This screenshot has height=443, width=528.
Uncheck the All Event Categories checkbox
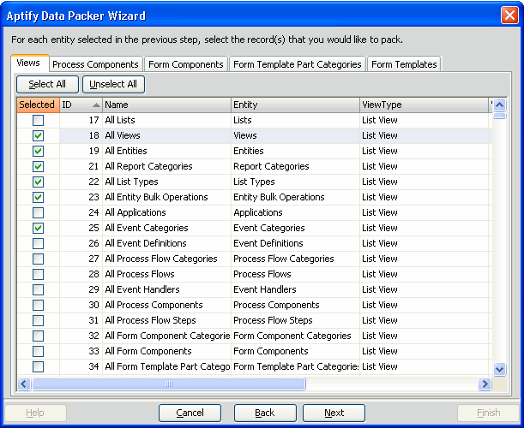[x=38, y=228]
